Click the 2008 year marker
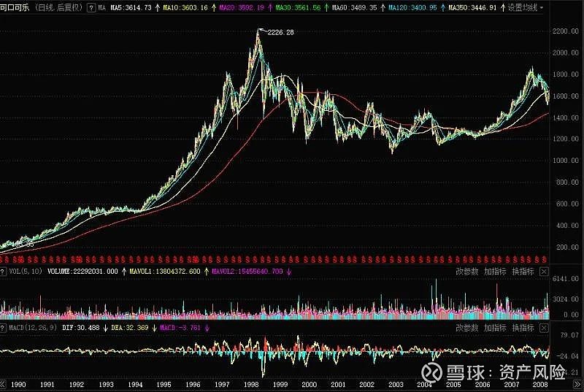Image resolution: width=584 pixels, height=392 pixels. (540, 385)
